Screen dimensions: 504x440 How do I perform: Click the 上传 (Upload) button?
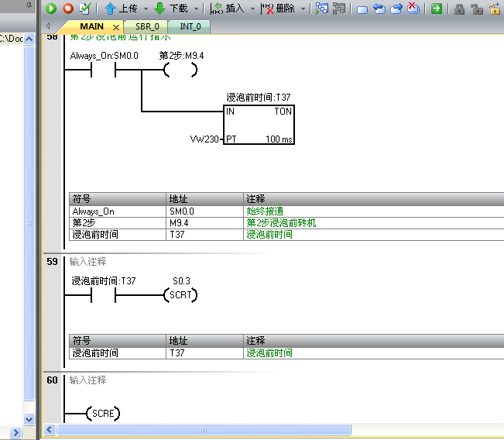tap(122, 9)
